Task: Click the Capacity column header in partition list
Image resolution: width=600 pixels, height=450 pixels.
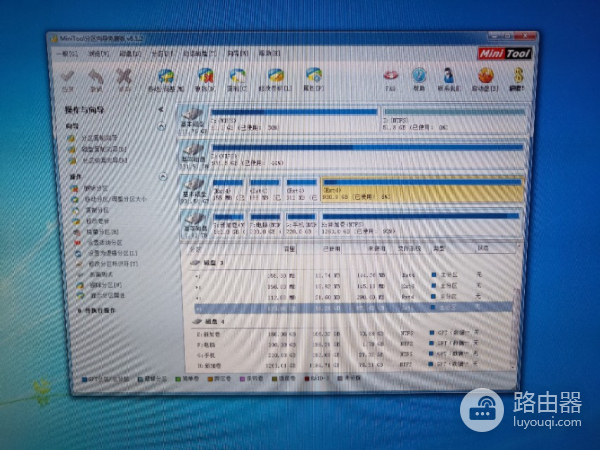Action: [290, 248]
